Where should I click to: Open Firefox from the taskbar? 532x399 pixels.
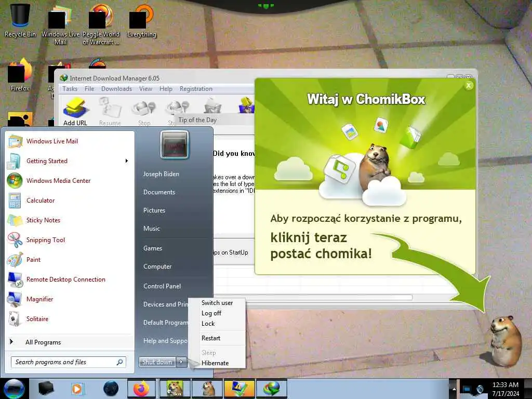coord(141,389)
